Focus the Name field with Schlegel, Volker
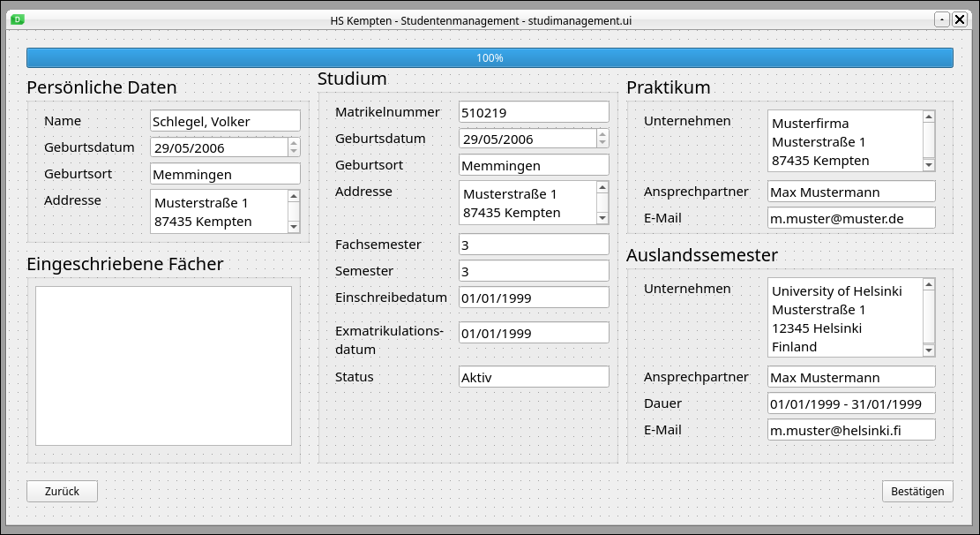The height and width of the screenshot is (535, 980). 225,121
